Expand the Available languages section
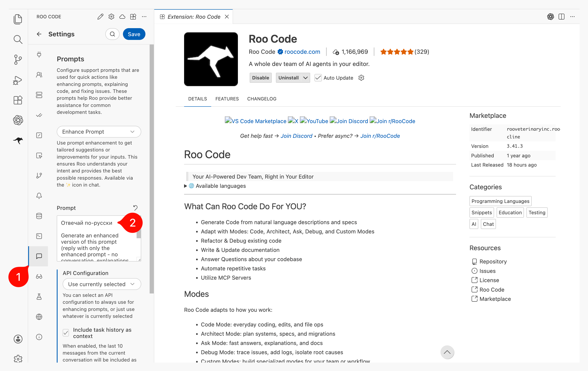This screenshot has height=371, width=588. pos(186,186)
